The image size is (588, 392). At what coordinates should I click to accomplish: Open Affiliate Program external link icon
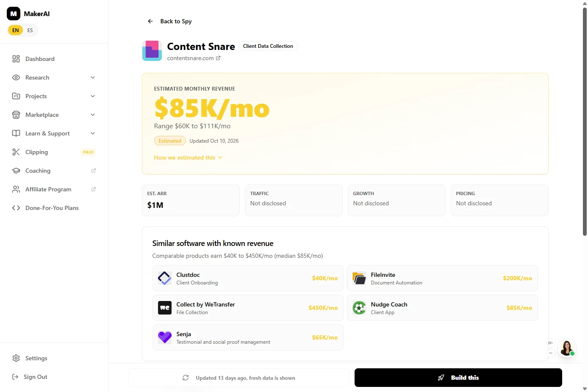click(94, 189)
